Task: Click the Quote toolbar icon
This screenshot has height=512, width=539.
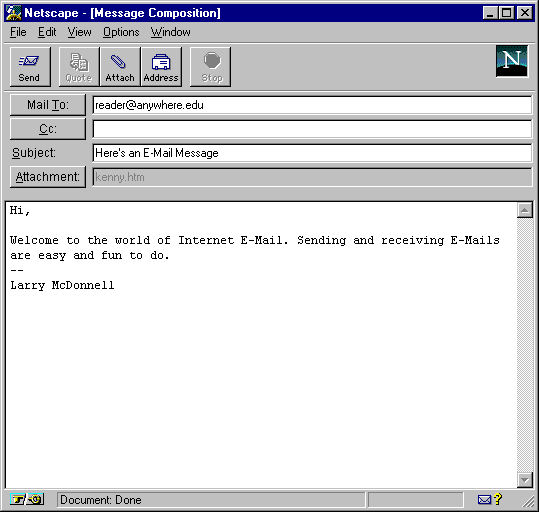Action: click(x=79, y=62)
